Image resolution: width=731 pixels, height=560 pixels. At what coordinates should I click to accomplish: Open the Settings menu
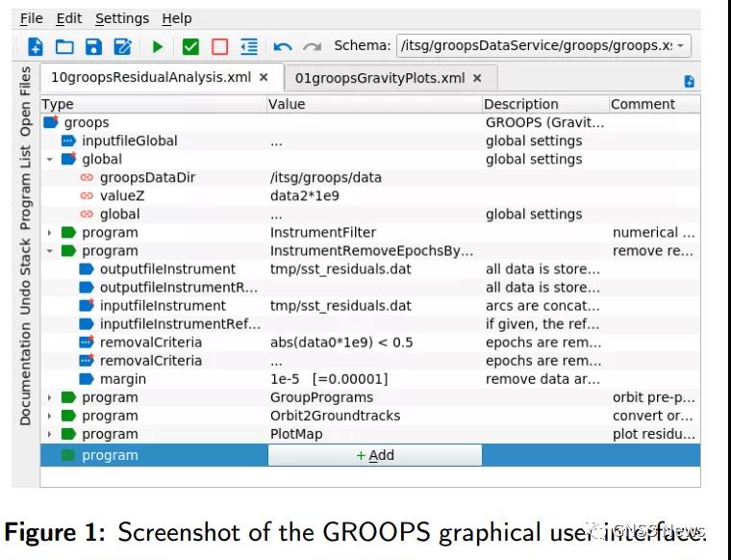[122, 18]
